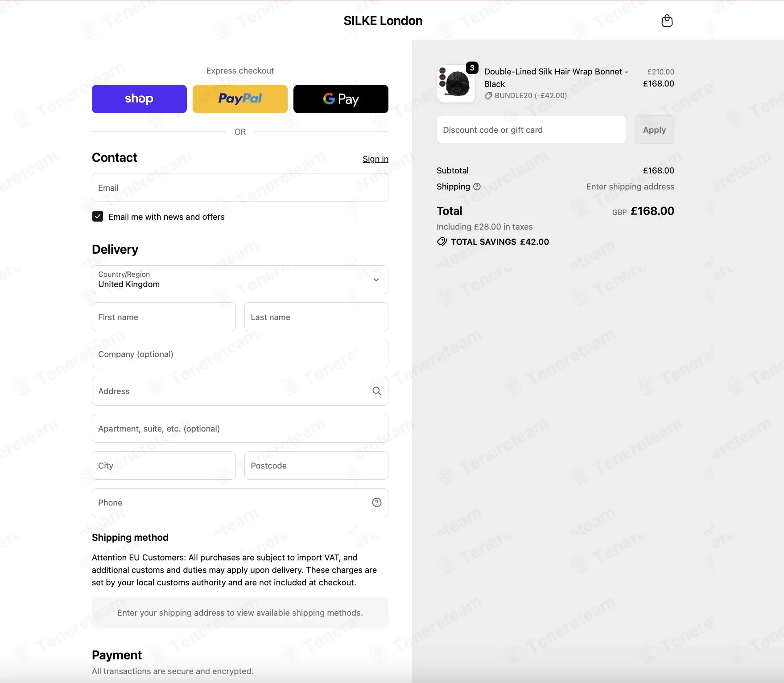The width and height of the screenshot is (784, 683).
Task: Click the BUNDLE20 discount tag icon
Action: click(x=488, y=95)
